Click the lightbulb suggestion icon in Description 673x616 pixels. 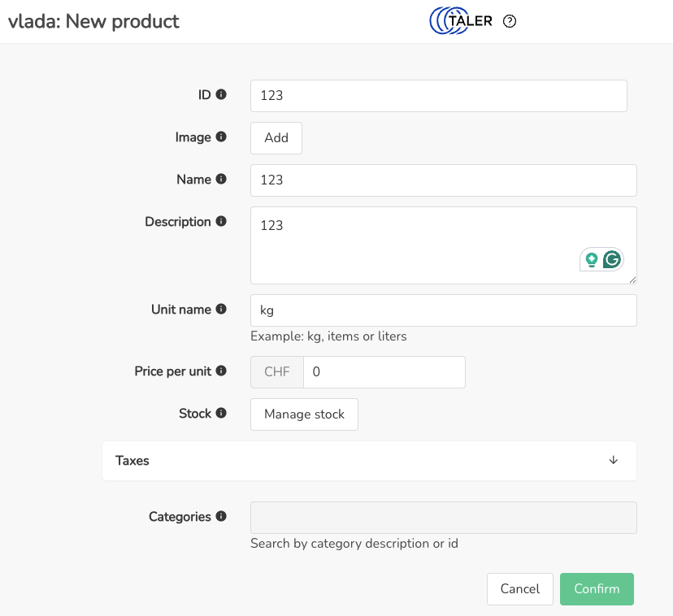[591, 260]
